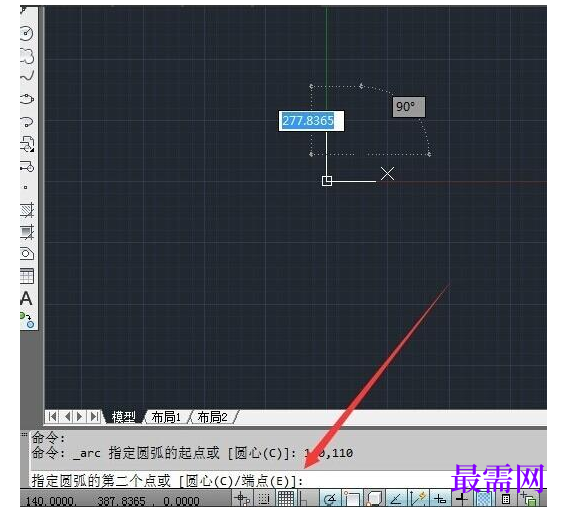Select the Gradient fill tool
The height and width of the screenshot is (510, 563).
coord(27,232)
